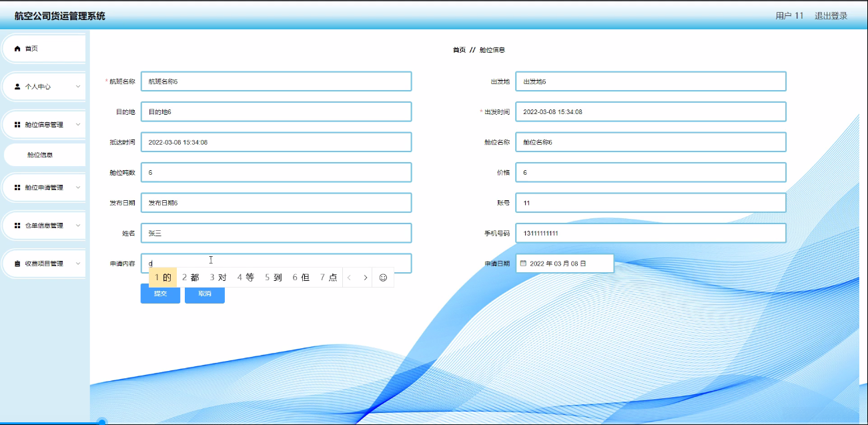Screen dimensions: 868x425
Task: Expand the 个人中心 menu chevron
Action: [78, 87]
